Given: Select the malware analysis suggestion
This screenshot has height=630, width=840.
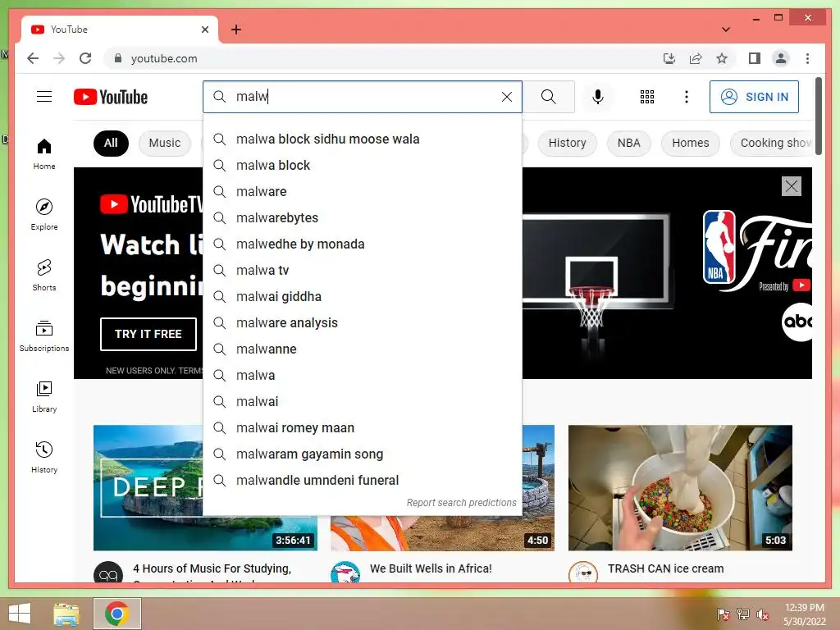Looking at the screenshot, I should 363,323.
